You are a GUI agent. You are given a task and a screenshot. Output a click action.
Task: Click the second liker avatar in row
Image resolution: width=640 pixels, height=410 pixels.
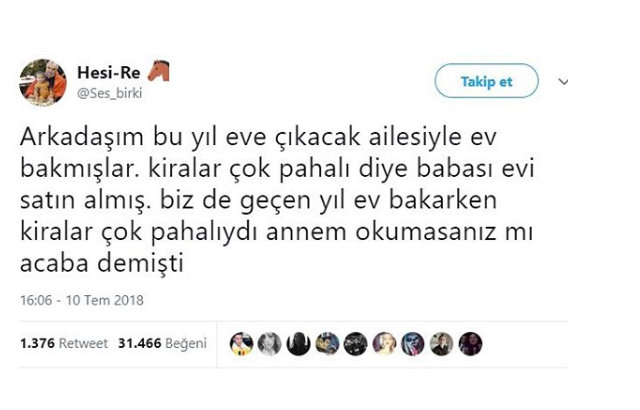click(x=269, y=341)
